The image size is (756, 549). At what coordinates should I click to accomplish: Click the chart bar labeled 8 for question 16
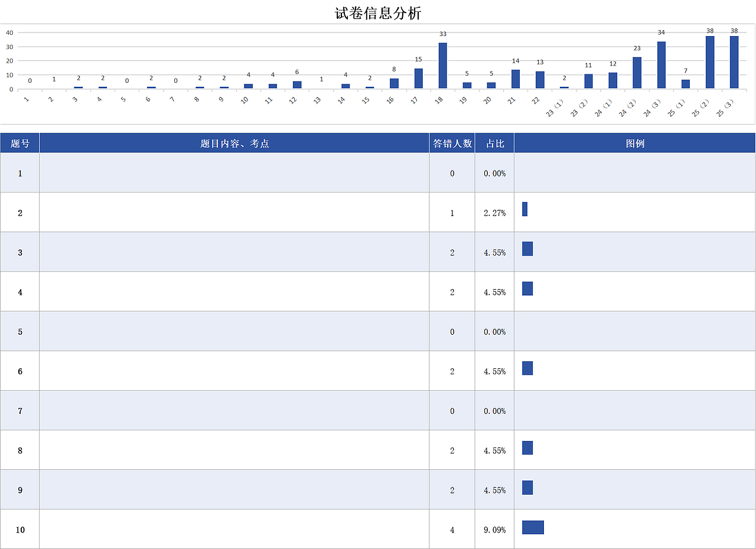click(x=394, y=83)
